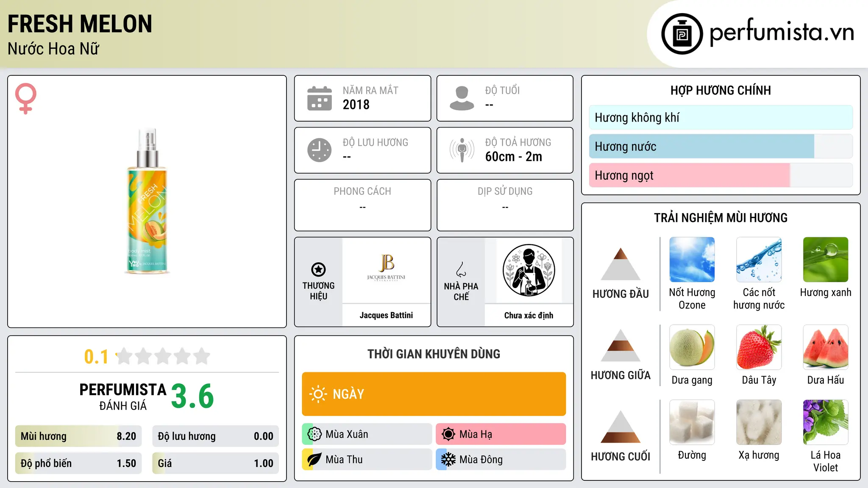Click the snowflake icon for Mùa Đông
The image size is (868, 488).
coord(448,460)
